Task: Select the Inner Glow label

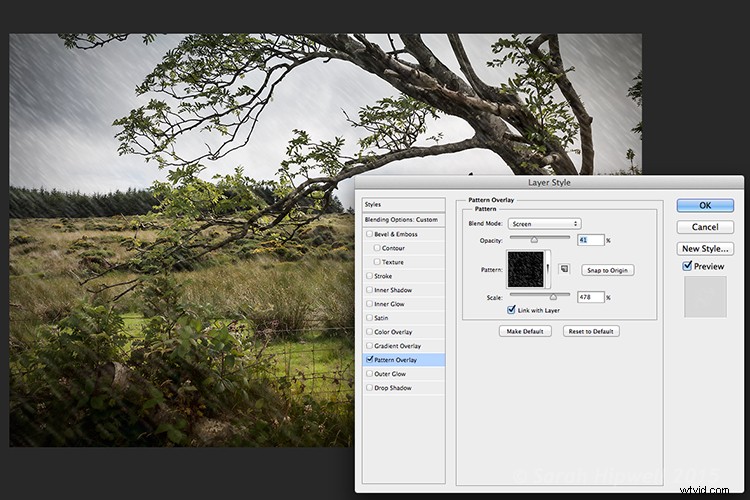Action: pyautogui.click(x=389, y=304)
